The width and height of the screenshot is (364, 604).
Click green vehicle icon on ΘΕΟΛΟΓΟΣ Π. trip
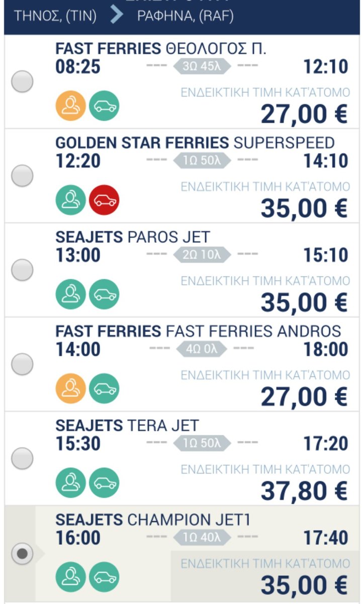104,106
